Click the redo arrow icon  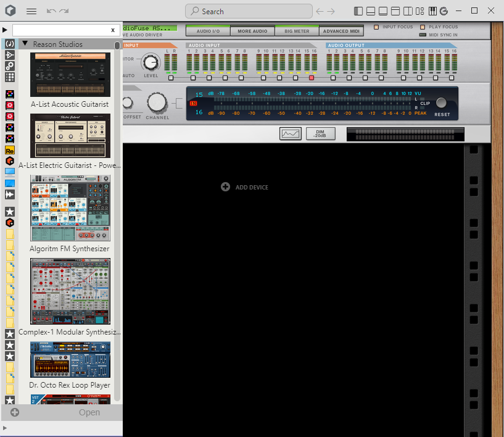click(64, 11)
